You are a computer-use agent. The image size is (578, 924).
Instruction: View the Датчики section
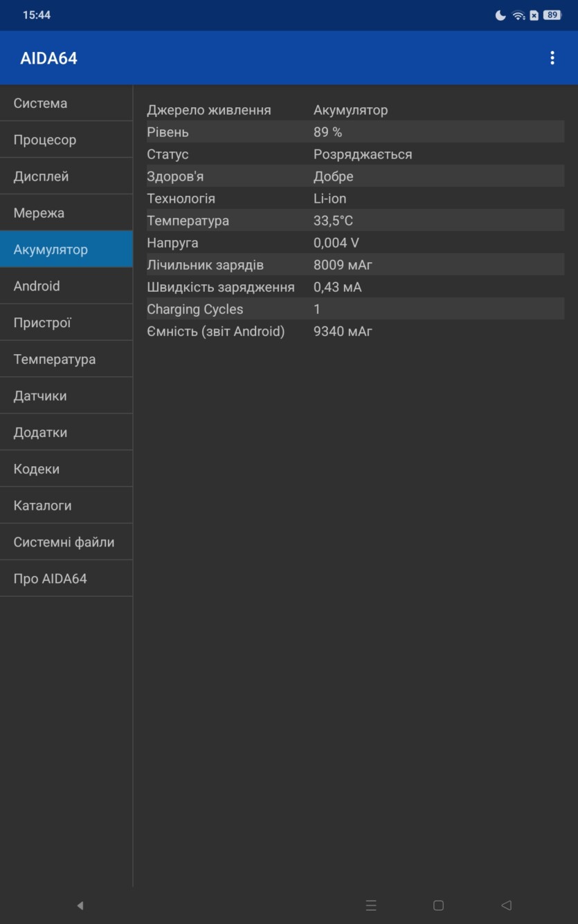[66, 396]
